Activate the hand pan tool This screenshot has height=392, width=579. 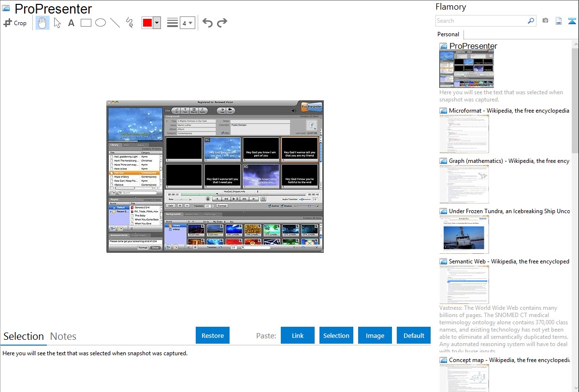tap(42, 23)
